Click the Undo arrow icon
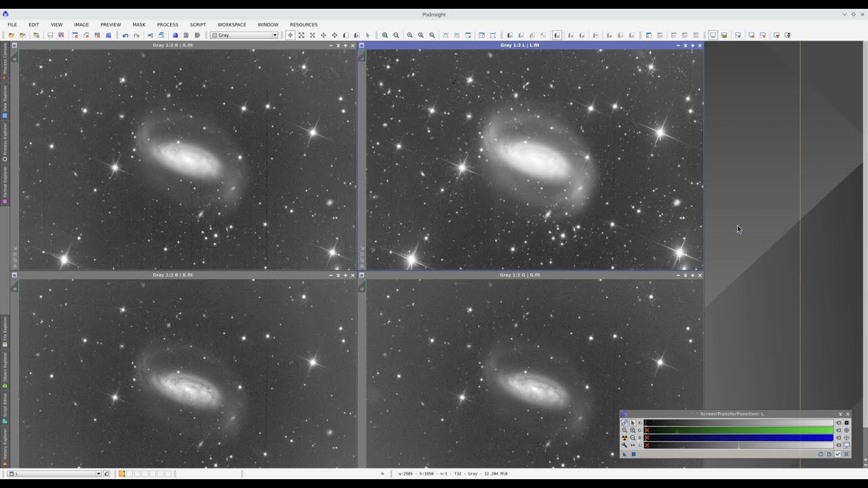The width and height of the screenshot is (868, 488). (125, 35)
